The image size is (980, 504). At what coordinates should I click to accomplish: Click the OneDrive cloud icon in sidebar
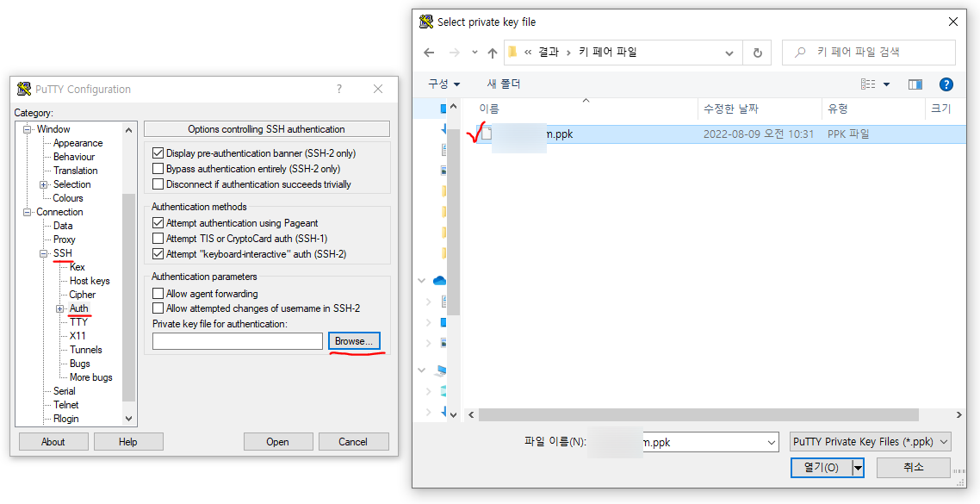pos(439,282)
